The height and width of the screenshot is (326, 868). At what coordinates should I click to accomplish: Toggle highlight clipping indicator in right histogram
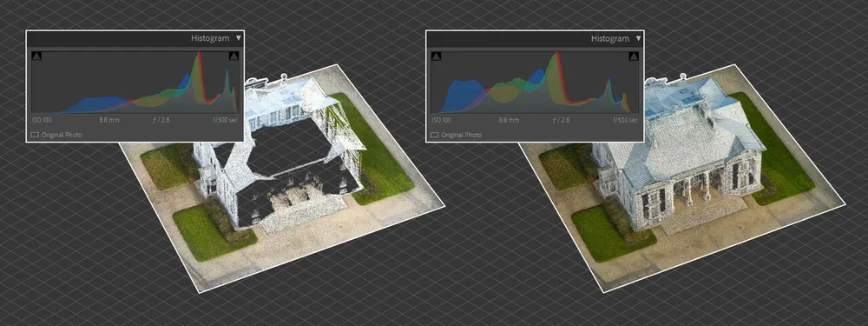click(x=634, y=56)
